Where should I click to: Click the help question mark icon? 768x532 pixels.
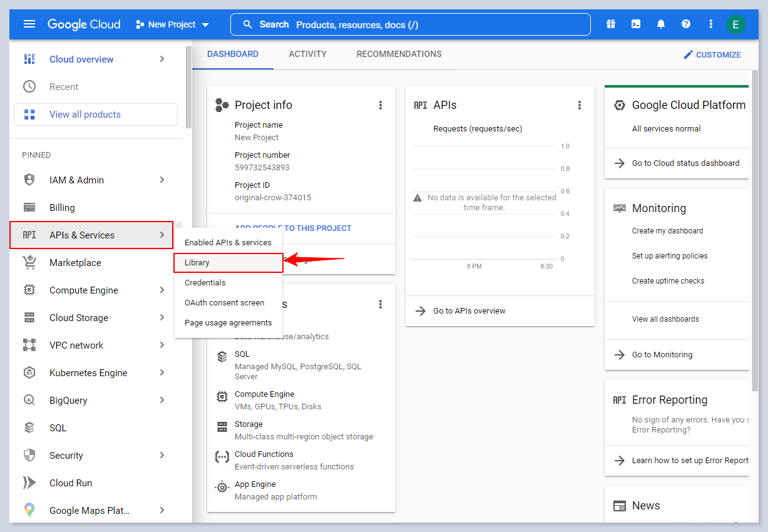(x=686, y=24)
